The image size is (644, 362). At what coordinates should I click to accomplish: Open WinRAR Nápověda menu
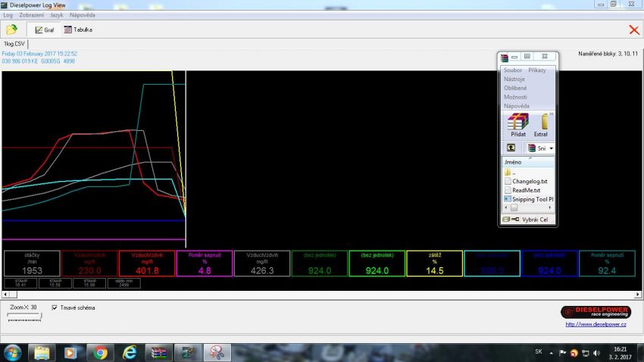(x=517, y=106)
